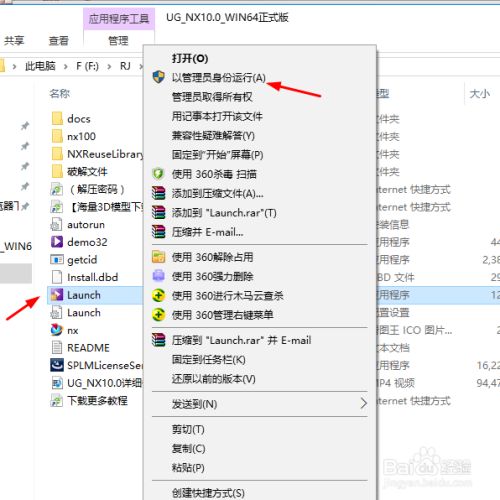Click the icon beside 使用 360强力删除
500x500 pixels.
click(158, 276)
